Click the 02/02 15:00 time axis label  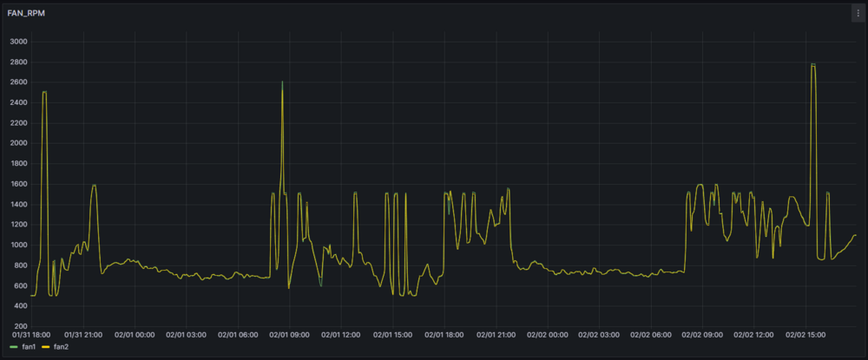click(806, 335)
